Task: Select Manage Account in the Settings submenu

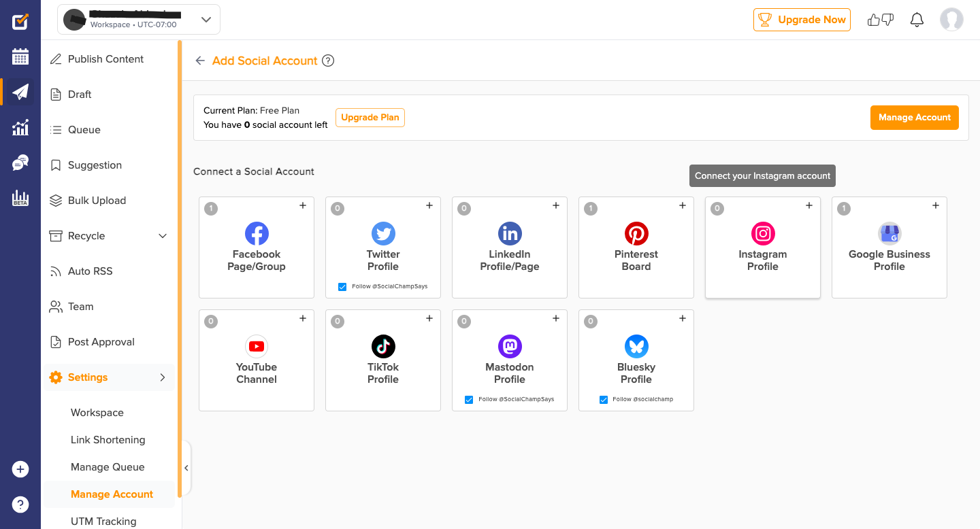Action: (110, 494)
